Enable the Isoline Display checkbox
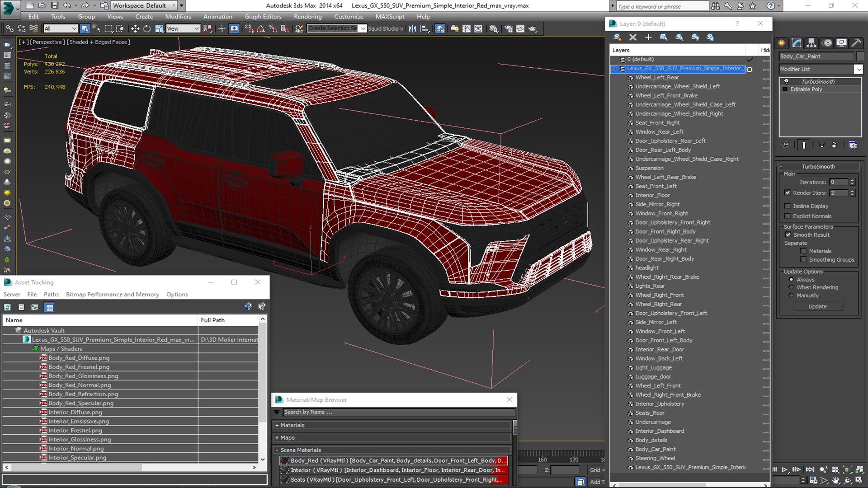The width and height of the screenshot is (868, 488). (x=788, y=206)
